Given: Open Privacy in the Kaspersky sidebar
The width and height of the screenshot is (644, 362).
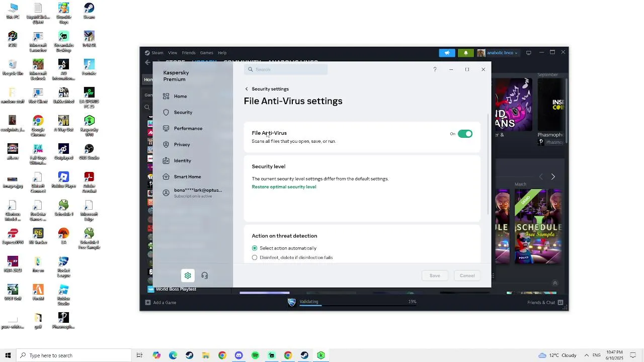Looking at the screenshot, I should pyautogui.click(x=182, y=145).
